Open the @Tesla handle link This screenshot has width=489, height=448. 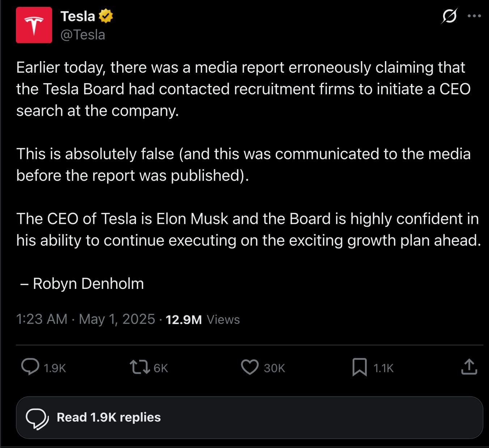(83, 35)
